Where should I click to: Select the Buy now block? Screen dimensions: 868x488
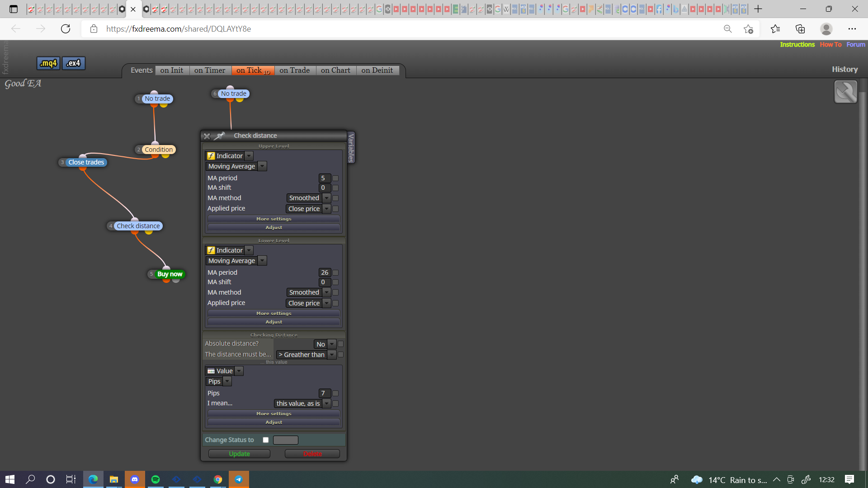(169, 274)
